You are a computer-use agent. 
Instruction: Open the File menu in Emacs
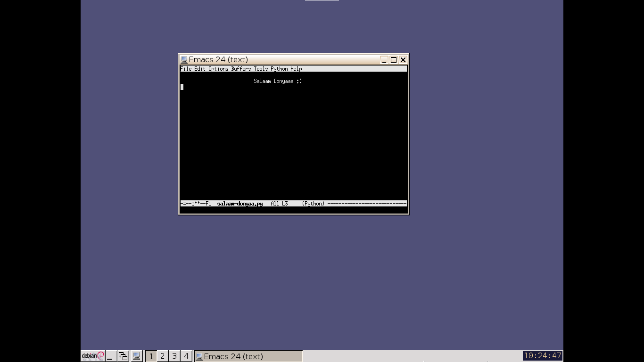(186, 69)
